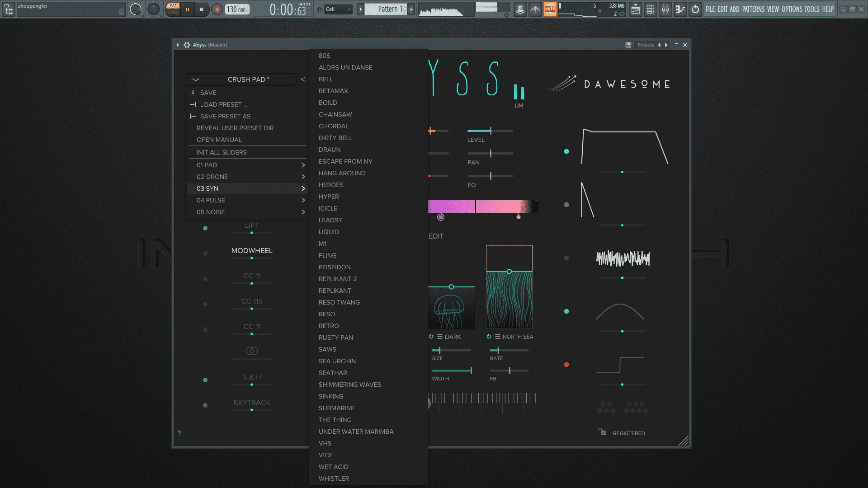The width and height of the screenshot is (868, 488).
Task: Click the LEVEL slider
Action: coord(490,131)
